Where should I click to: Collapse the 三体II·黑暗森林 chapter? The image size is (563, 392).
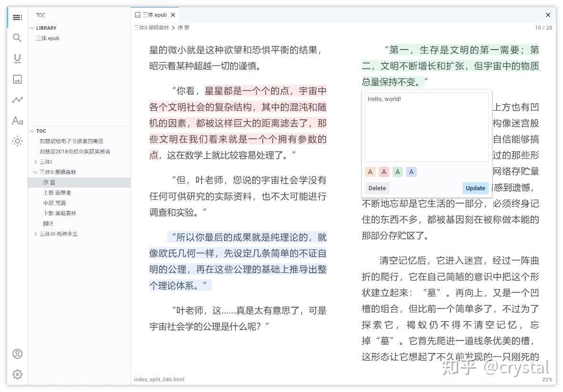(36, 172)
